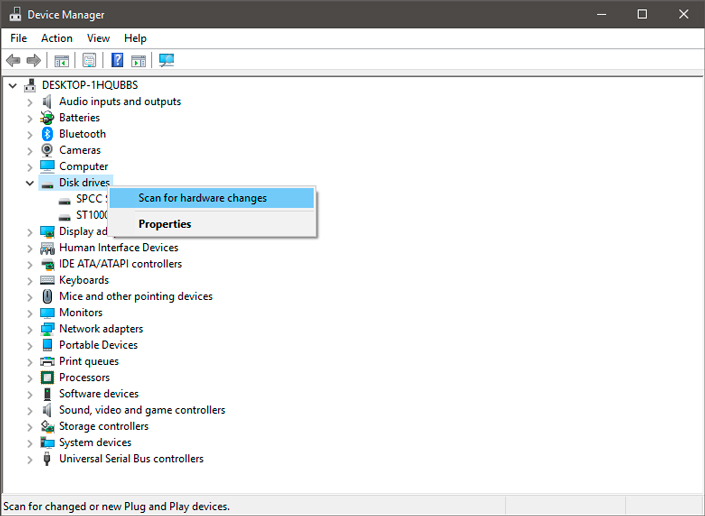Click the Bluetooth icon
The image size is (705, 516).
click(47, 134)
